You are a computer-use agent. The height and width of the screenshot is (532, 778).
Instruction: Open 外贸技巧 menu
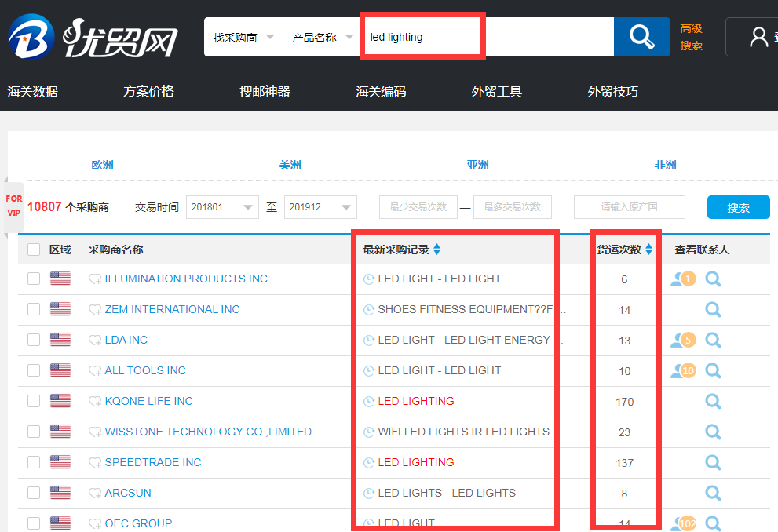(613, 92)
